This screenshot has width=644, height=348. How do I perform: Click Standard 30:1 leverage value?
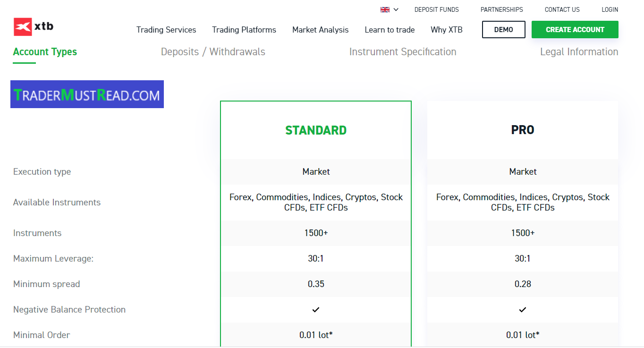coord(316,259)
